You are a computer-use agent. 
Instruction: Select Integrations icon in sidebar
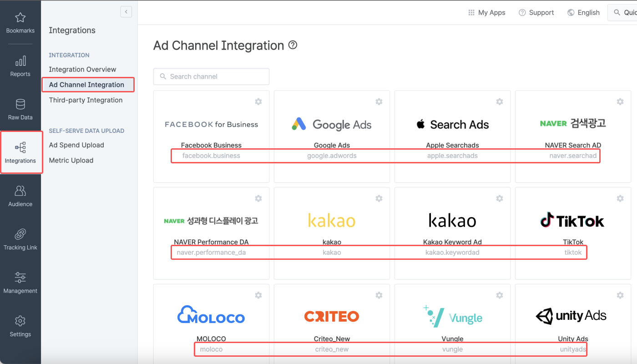click(20, 147)
